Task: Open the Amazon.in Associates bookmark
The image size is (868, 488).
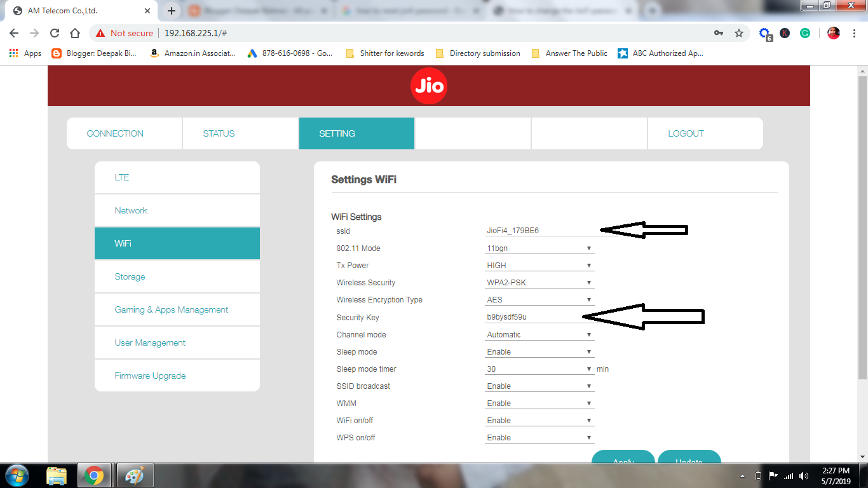Action: [193, 53]
